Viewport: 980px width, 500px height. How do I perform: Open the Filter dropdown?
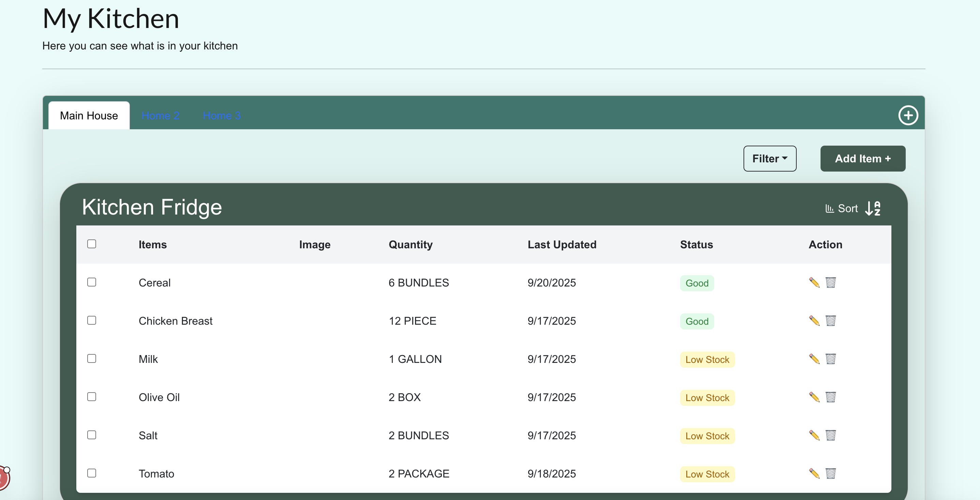point(770,158)
